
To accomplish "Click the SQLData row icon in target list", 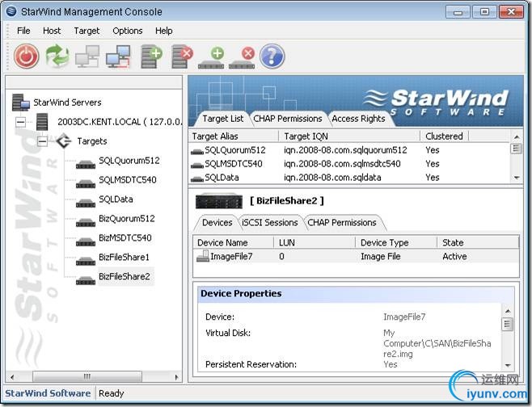I will (x=197, y=178).
